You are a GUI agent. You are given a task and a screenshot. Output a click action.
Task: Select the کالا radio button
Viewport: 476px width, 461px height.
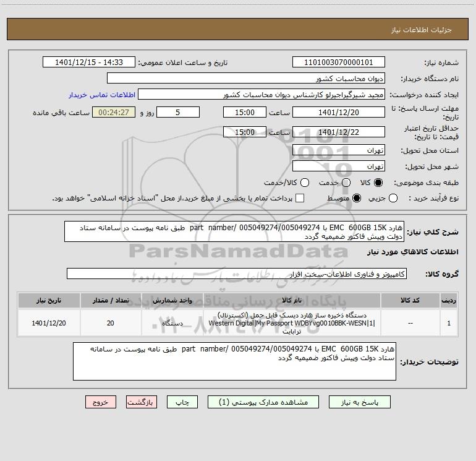378,183
